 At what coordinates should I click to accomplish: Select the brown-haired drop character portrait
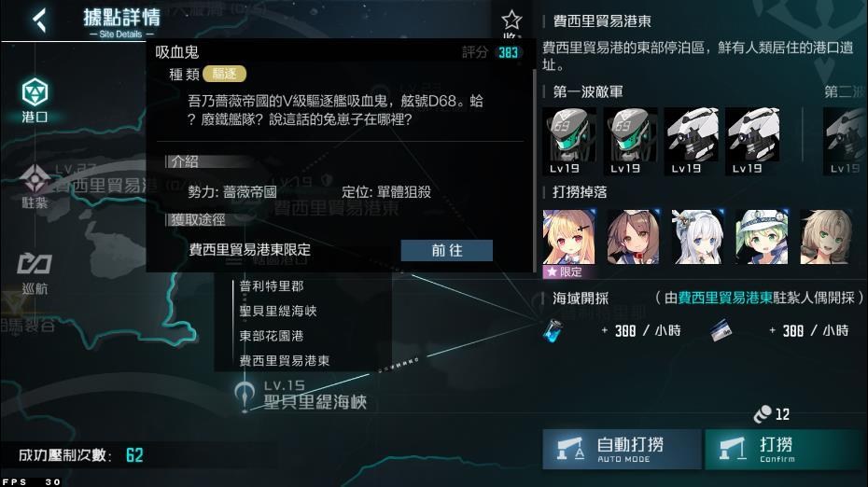(x=634, y=237)
